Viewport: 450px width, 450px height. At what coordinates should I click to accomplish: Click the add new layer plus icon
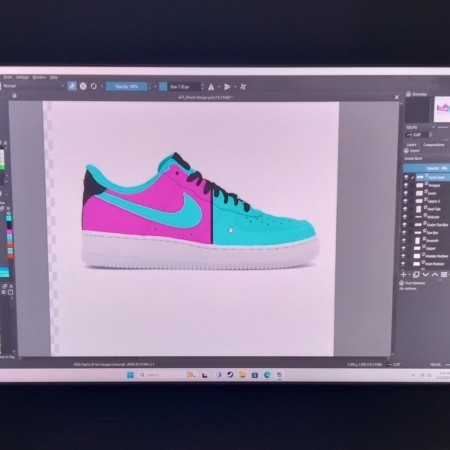(x=404, y=275)
